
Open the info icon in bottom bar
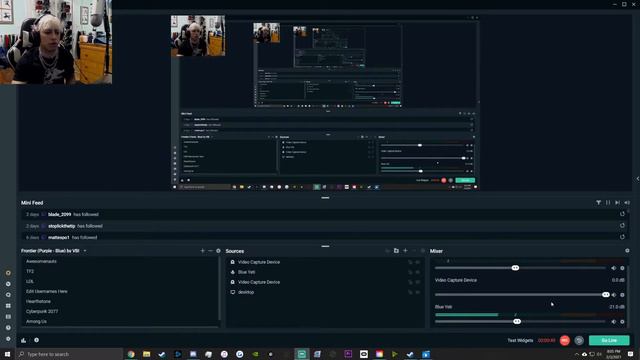36,340
